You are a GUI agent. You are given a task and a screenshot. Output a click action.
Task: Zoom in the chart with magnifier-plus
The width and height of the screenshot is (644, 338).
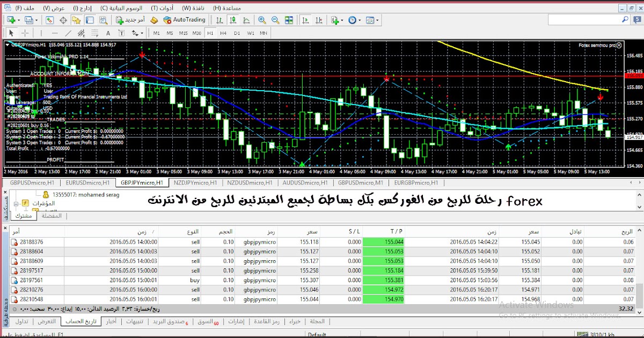262,20
